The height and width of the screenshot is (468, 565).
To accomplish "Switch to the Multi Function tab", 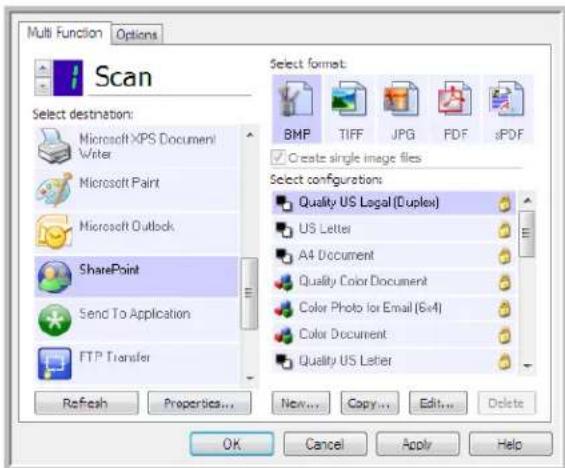I will 64,33.
